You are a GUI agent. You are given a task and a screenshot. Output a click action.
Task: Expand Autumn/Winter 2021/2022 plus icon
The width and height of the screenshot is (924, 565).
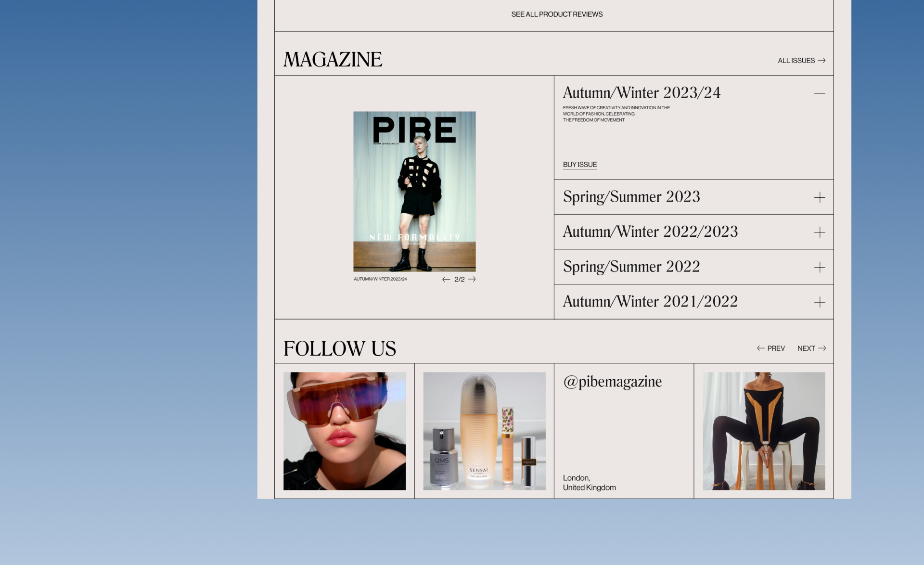coord(819,302)
